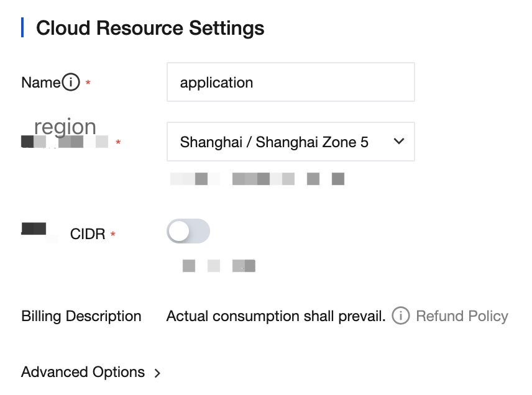This screenshot has height=395, width=532.
Task: Click the hint text below the zone dropdown
Action: (x=257, y=179)
